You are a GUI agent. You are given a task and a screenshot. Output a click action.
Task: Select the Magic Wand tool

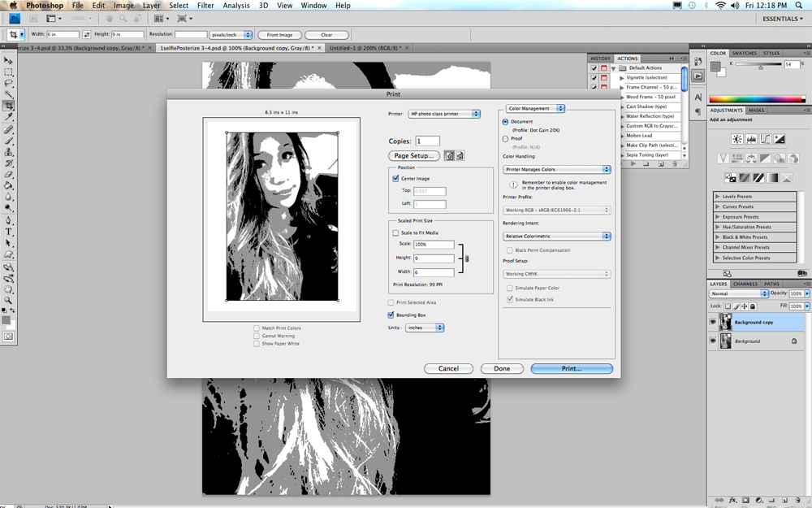click(x=8, y=93)
